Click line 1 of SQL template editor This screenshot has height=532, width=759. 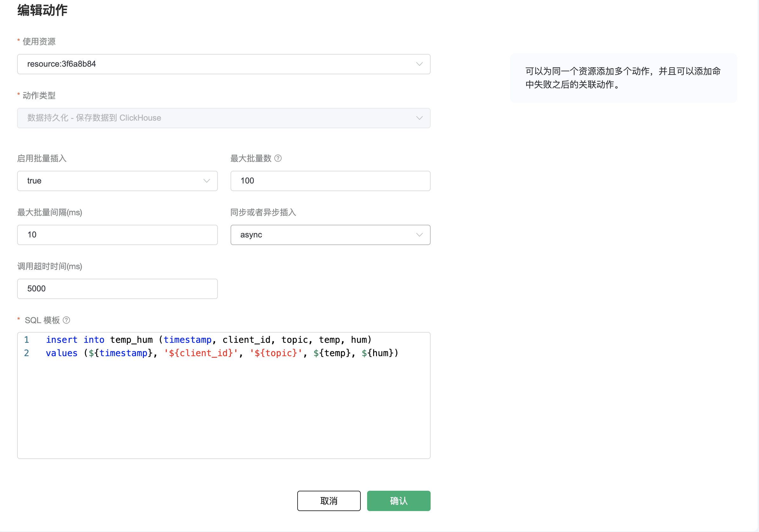(x=208, y=340)
